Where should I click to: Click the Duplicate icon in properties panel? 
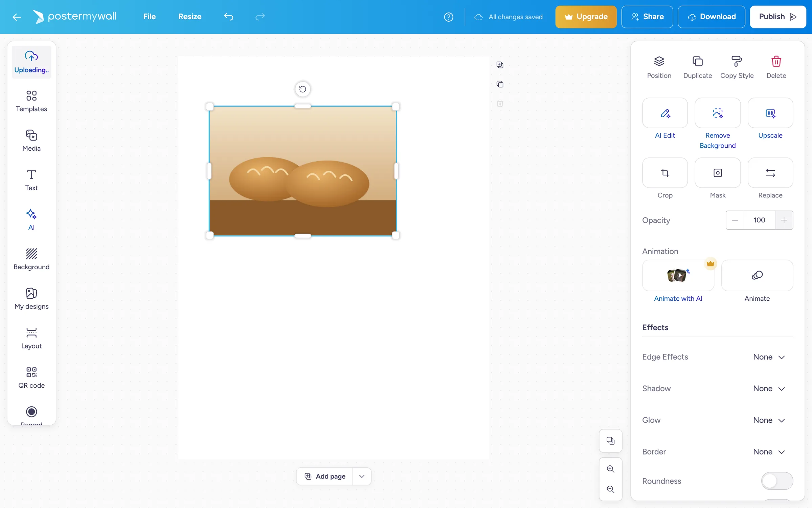coord(698,61)
